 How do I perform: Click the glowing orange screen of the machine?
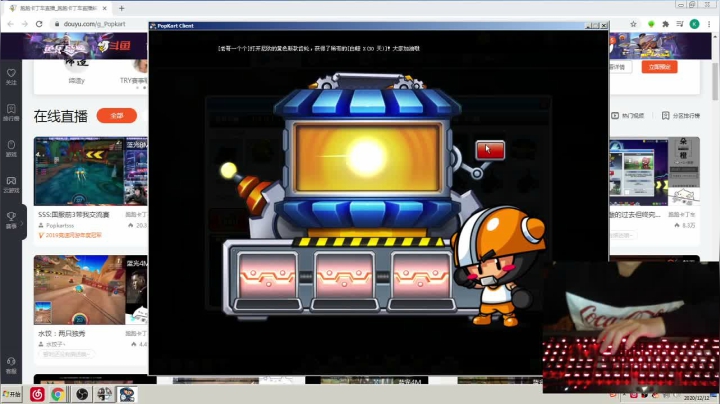tap(367, 158)
